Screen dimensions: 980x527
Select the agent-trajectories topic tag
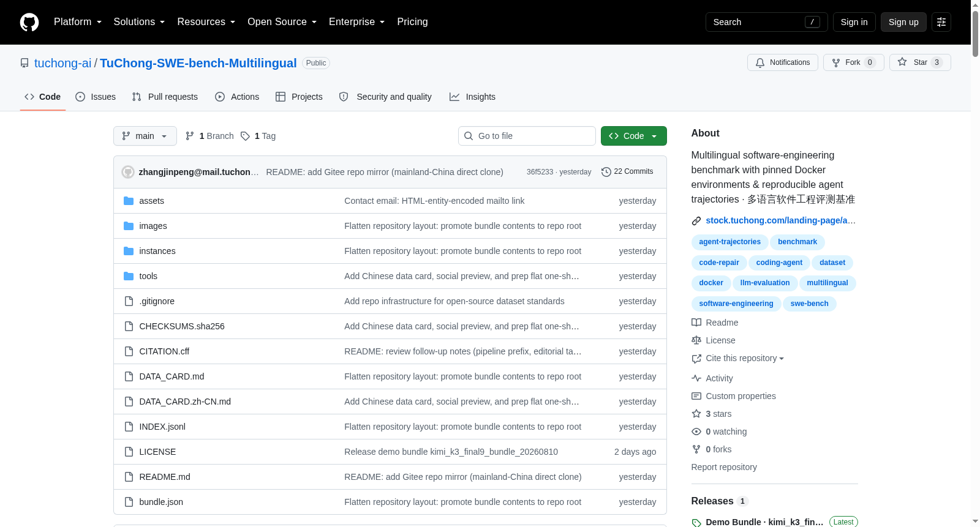(729, 242)
